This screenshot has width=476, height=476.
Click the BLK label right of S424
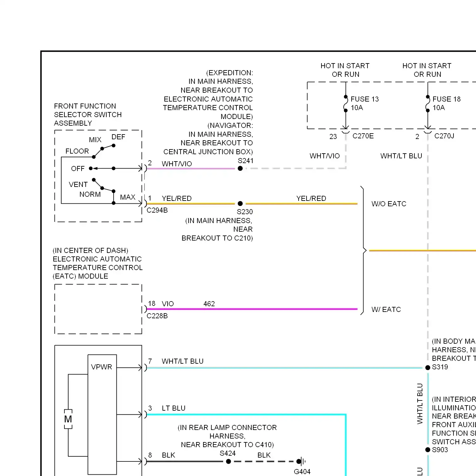tap(264, 455)
